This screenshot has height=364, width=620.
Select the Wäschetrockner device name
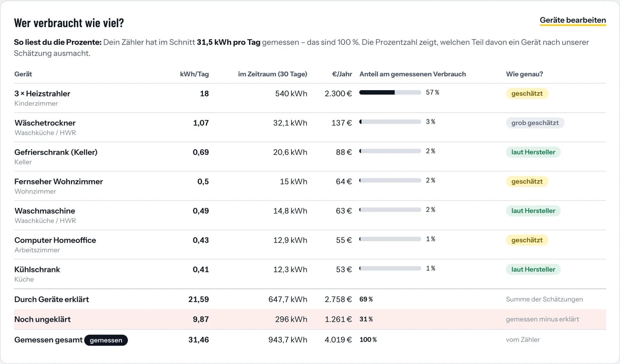tap(45, 123)
